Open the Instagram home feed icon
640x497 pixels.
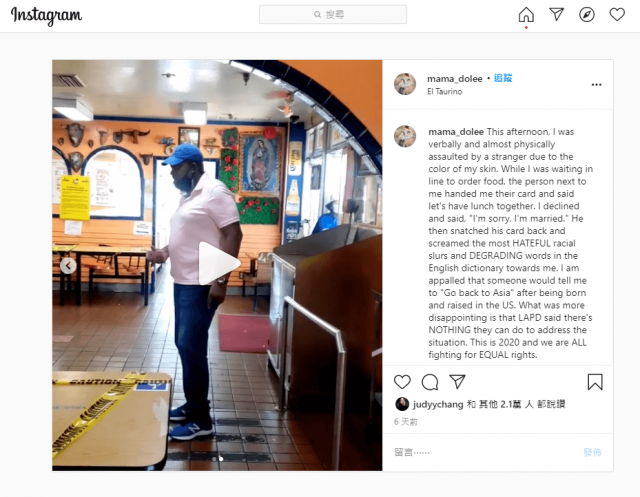click(x=526, y=15)
